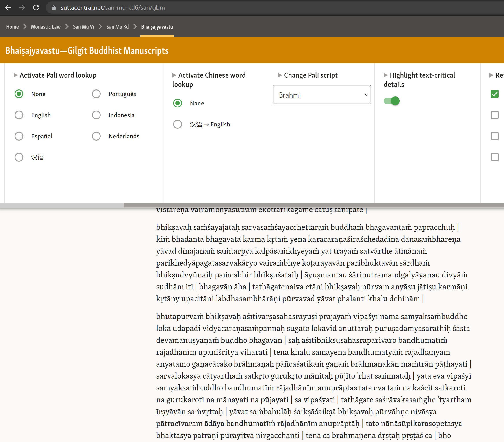Reload the page with refresh icon
The width and height of the screenshot is (504, 442).
tap(36, 7)
